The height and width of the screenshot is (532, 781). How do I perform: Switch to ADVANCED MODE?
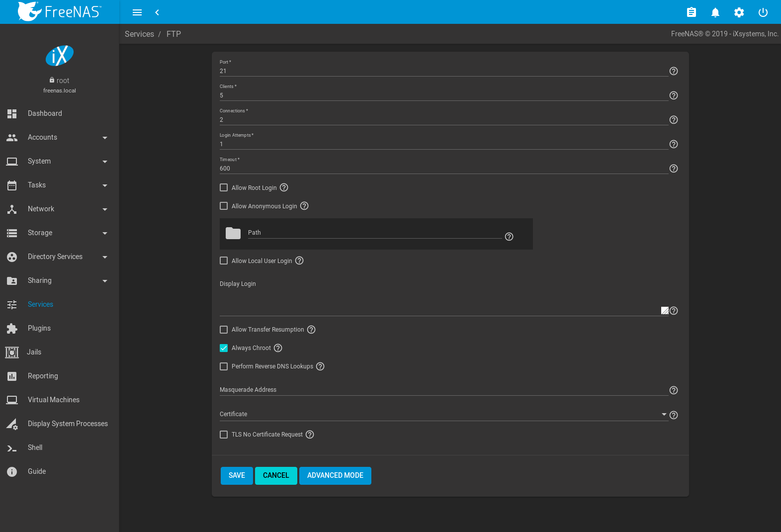335,475
